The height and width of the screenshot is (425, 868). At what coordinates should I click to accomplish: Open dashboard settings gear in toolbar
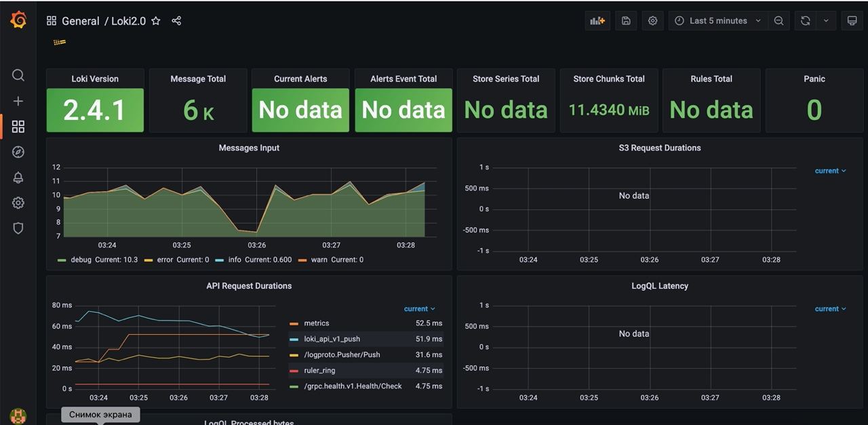(x=652, y=21)
